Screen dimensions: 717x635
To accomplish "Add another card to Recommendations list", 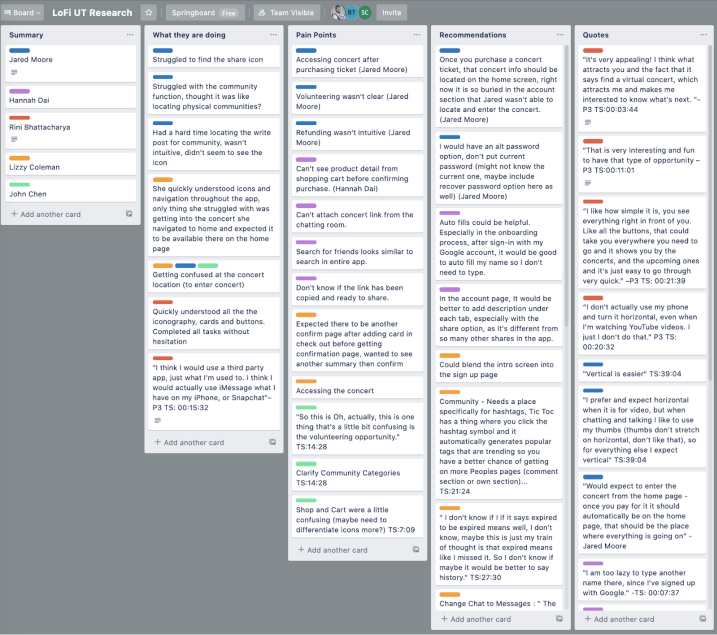I will coord(476,619).
